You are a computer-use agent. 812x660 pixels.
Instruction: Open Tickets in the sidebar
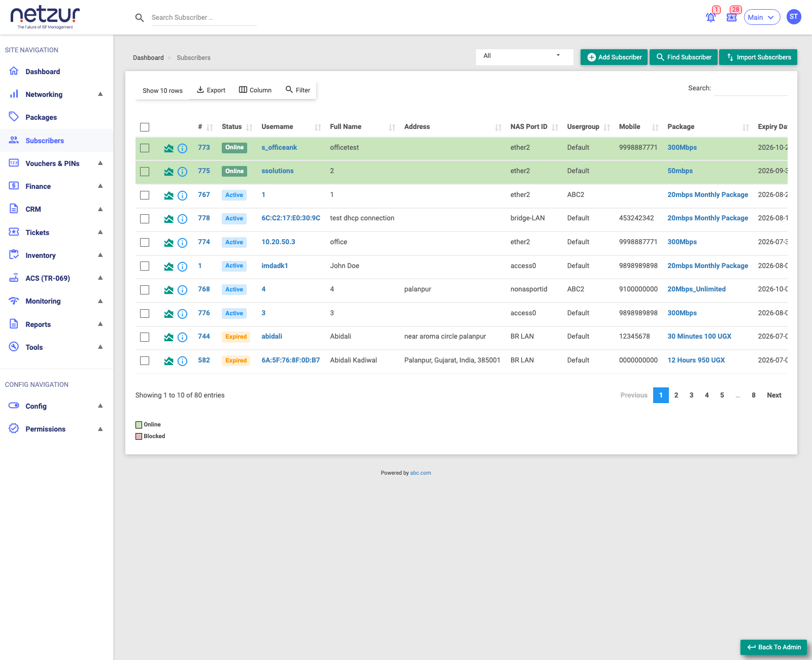(56, 233)
